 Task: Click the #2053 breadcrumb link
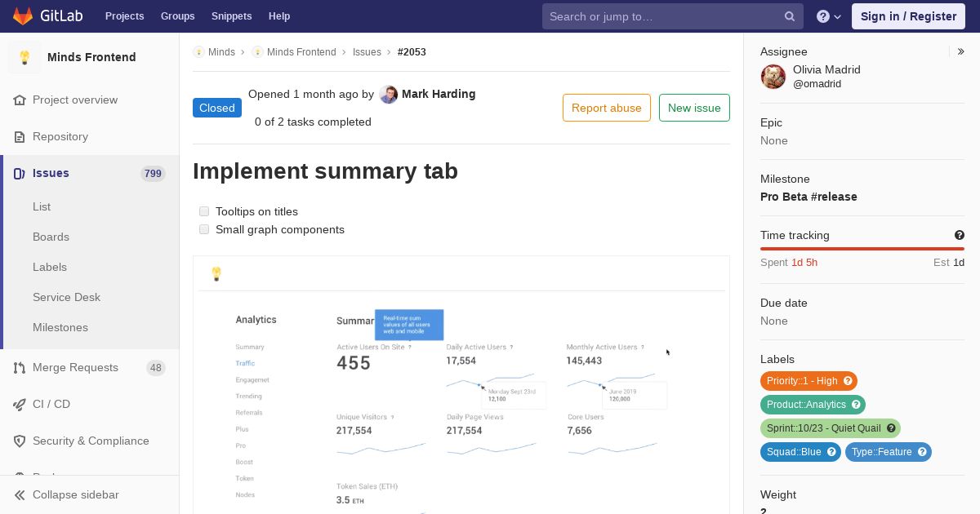(412, 51)
